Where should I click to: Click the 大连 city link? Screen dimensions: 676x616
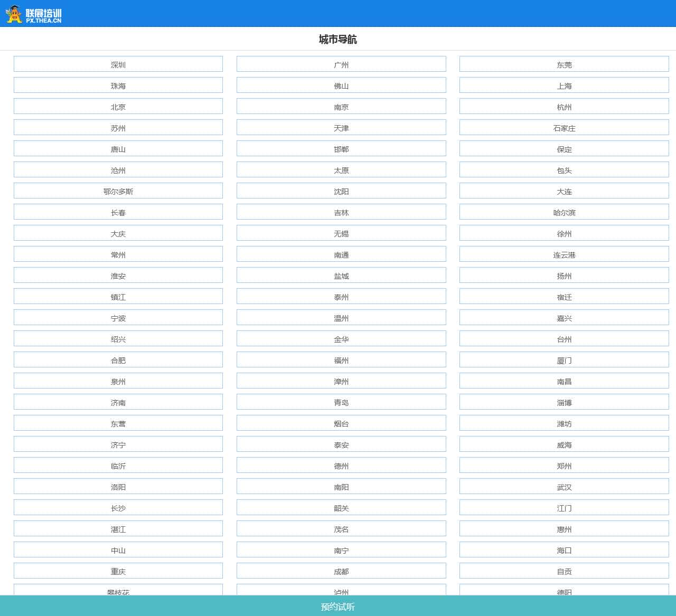[564, 191]
